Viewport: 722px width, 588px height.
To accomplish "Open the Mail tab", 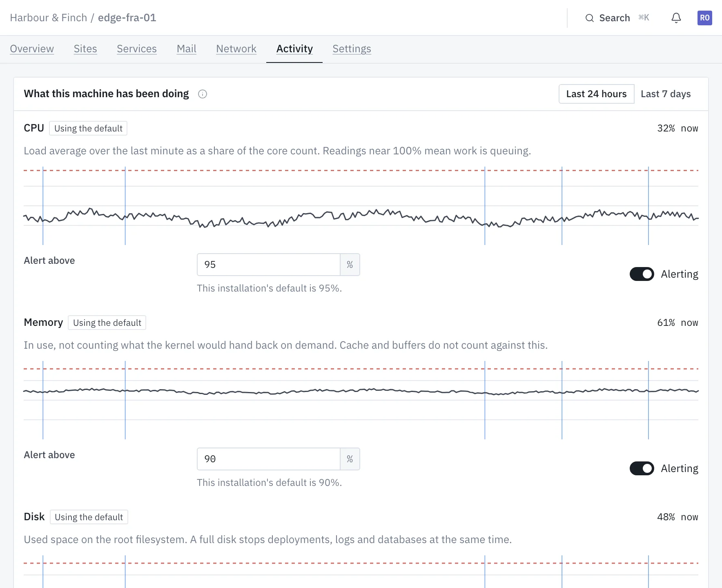I will (x=187, y=49).
